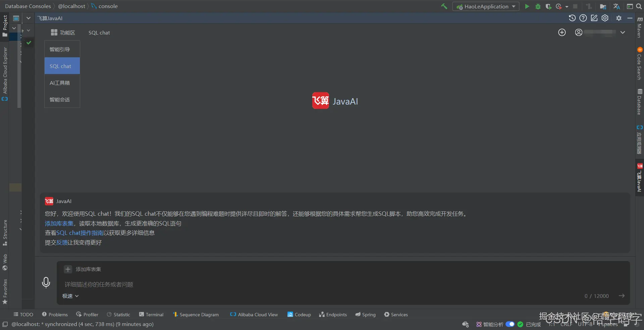This screenshot has height=330, width=644.
Task: Click the user account avatar icon
Action: pos(579,32)
